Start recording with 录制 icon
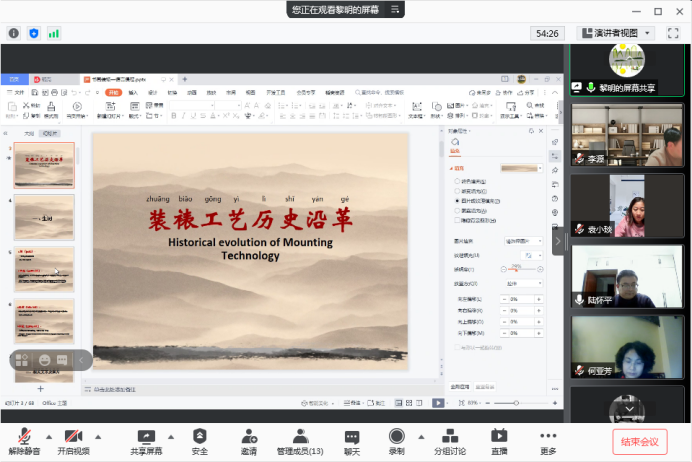This screenshot has width=692, height=462. (396, 436)
